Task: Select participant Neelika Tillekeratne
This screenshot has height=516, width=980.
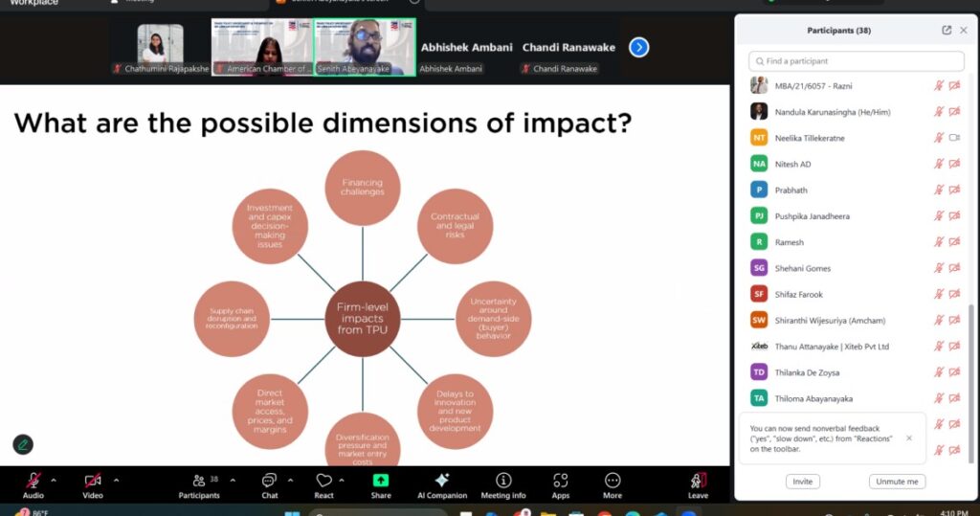Action: pos(855,138)
